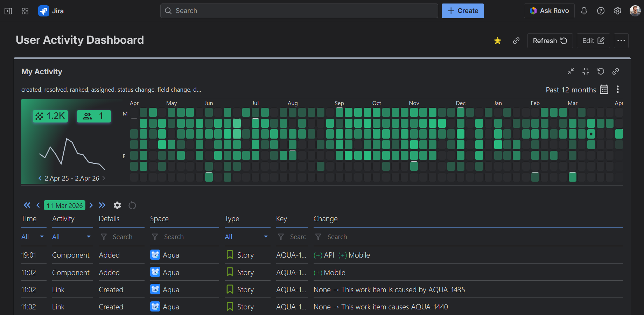Collapse the My Activity widget using shrink arrows
The image size is (644, 315).
pos(570,71)
